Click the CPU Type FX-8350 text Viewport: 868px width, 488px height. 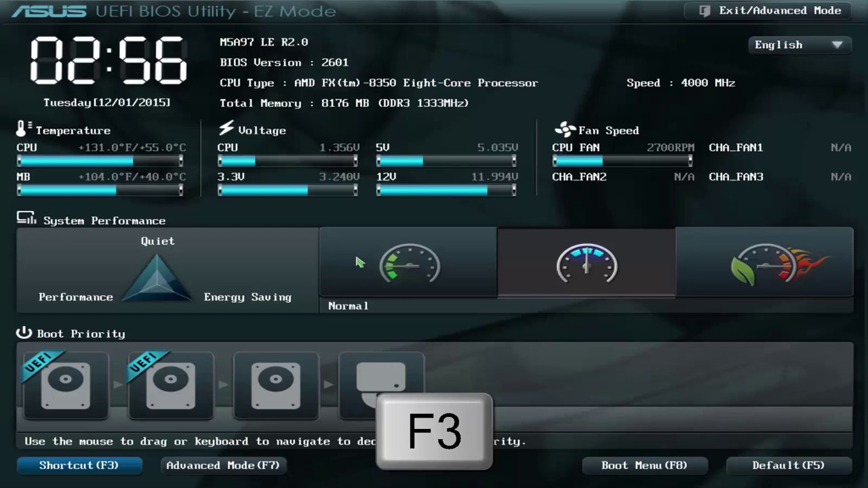tap(379, 83)
